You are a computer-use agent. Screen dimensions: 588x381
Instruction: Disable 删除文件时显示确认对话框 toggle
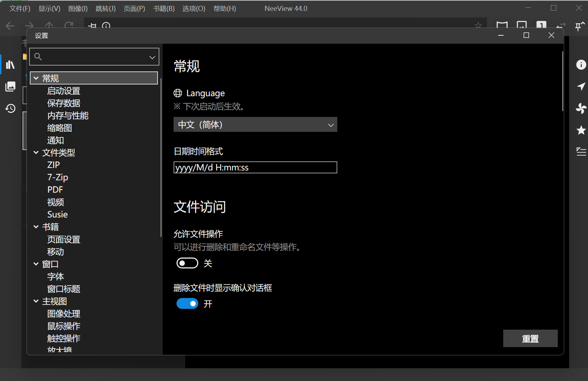(x=187, y=303)
